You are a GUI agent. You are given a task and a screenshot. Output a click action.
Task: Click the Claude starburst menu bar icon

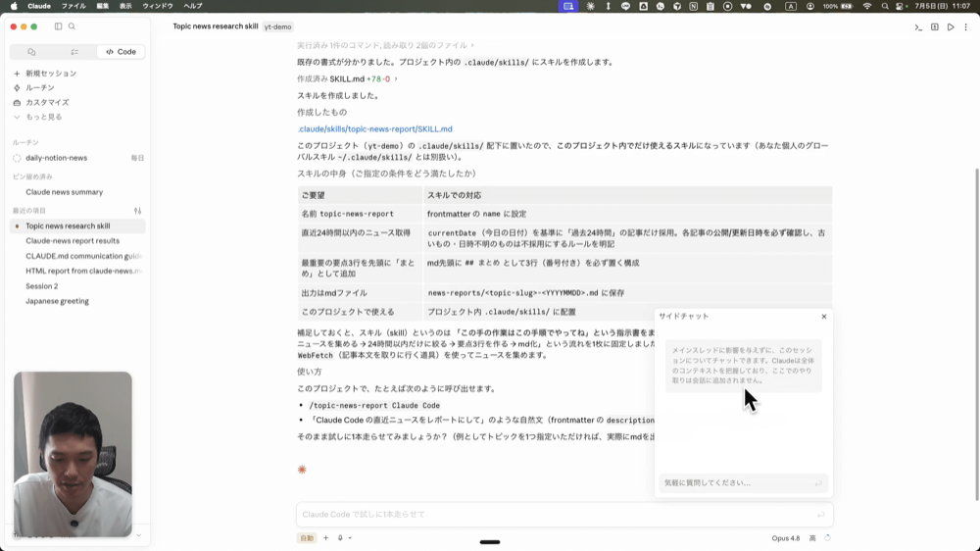coord(591,6)
